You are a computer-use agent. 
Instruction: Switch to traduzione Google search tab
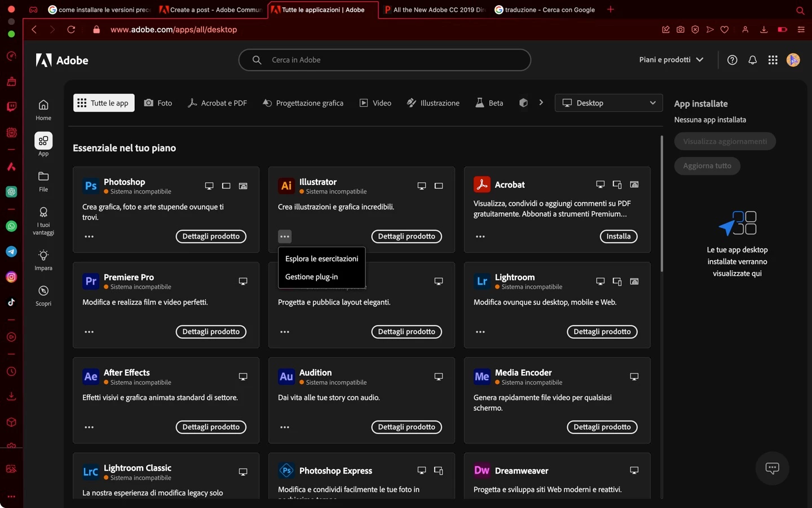pos(545,10)
